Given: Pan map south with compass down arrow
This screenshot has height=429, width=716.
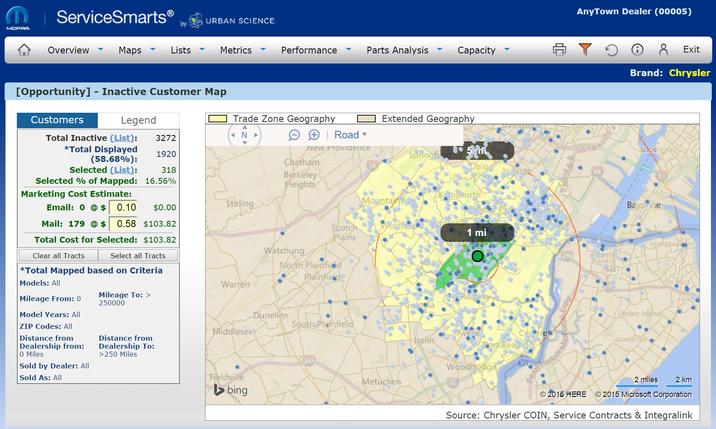Looking at the screenshot, I should point(244,143).
